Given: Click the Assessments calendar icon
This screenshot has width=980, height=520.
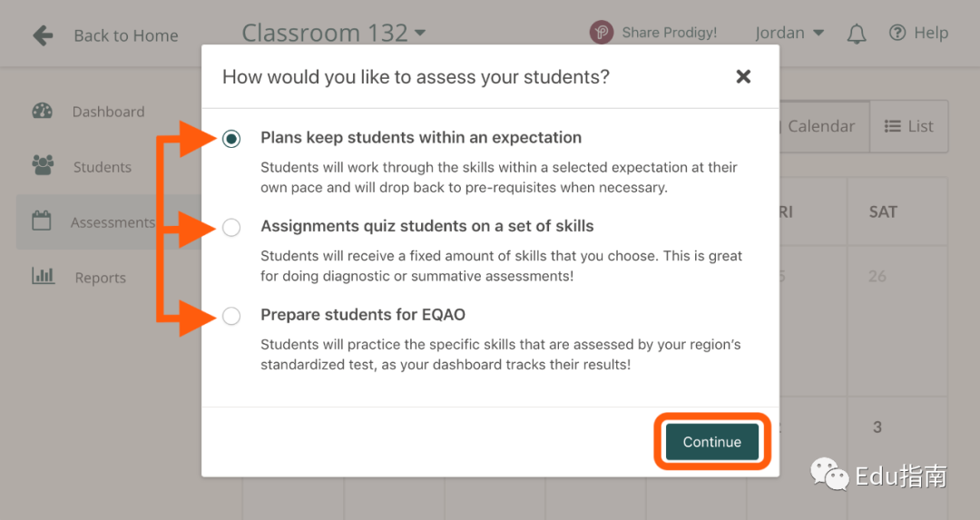Looking at the screenshot, I should point(41,221).
